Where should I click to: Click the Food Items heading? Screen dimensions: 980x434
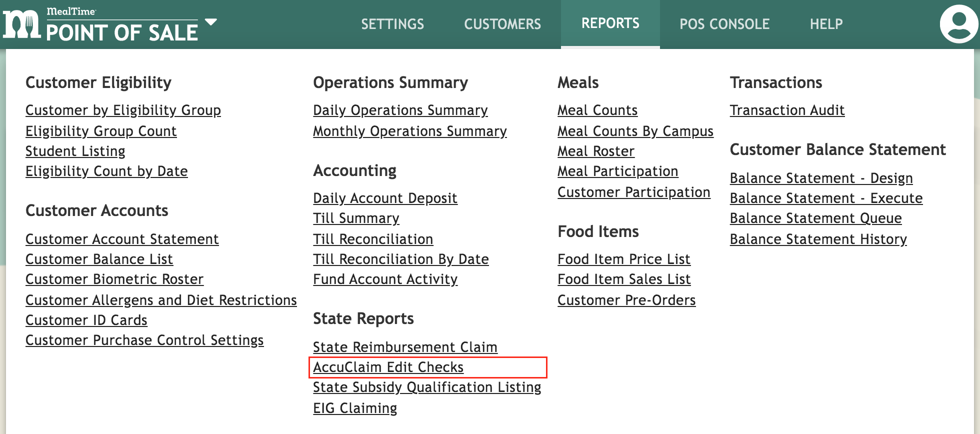(598, 231)
